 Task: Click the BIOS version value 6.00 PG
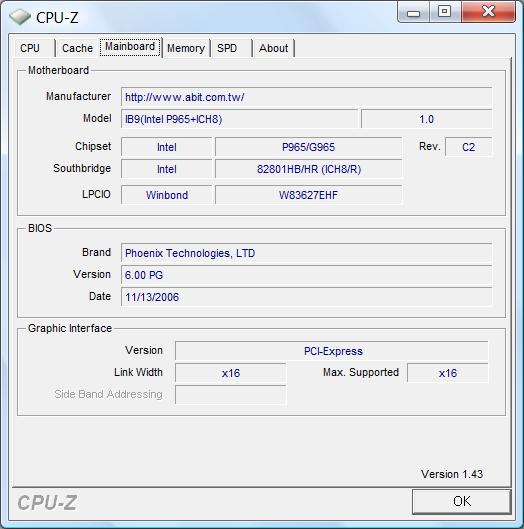pyautogui.click(x=306, y=275)
